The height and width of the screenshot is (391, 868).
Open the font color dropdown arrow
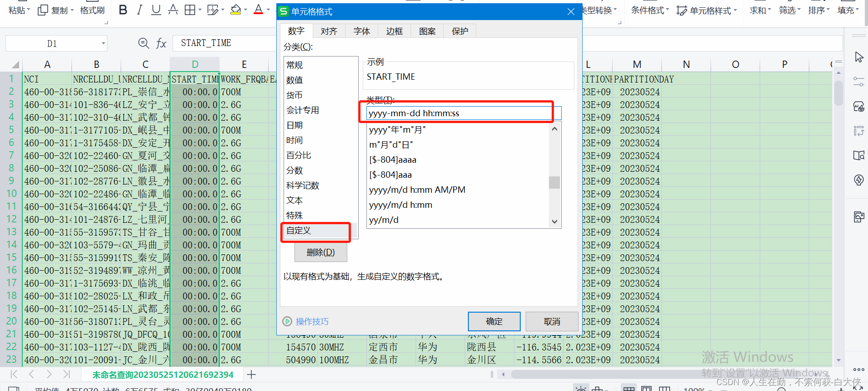tap(268, 10)
